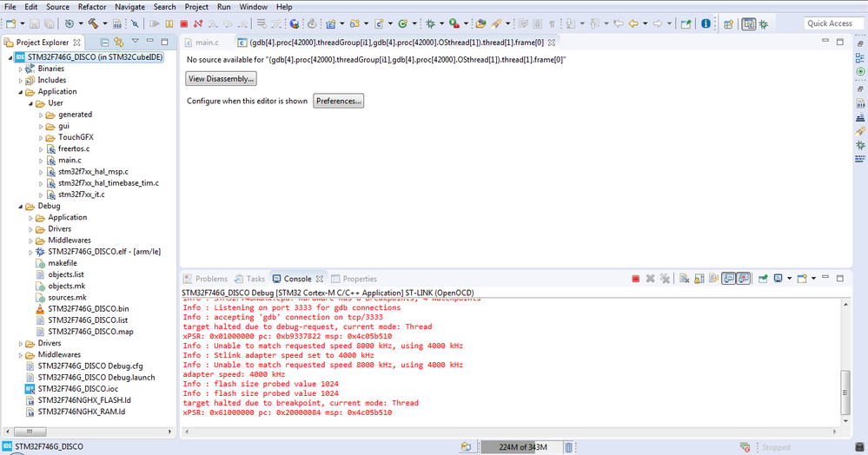Click the green Debug bug icon in toolbar
The width and height of the screenshot is (868, 455).
(x=430, y=23)
